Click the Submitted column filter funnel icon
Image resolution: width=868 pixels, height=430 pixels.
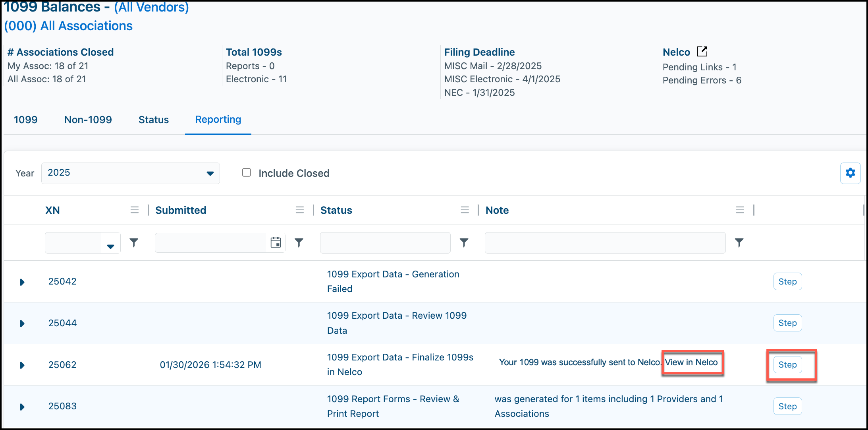pos(299,242)
